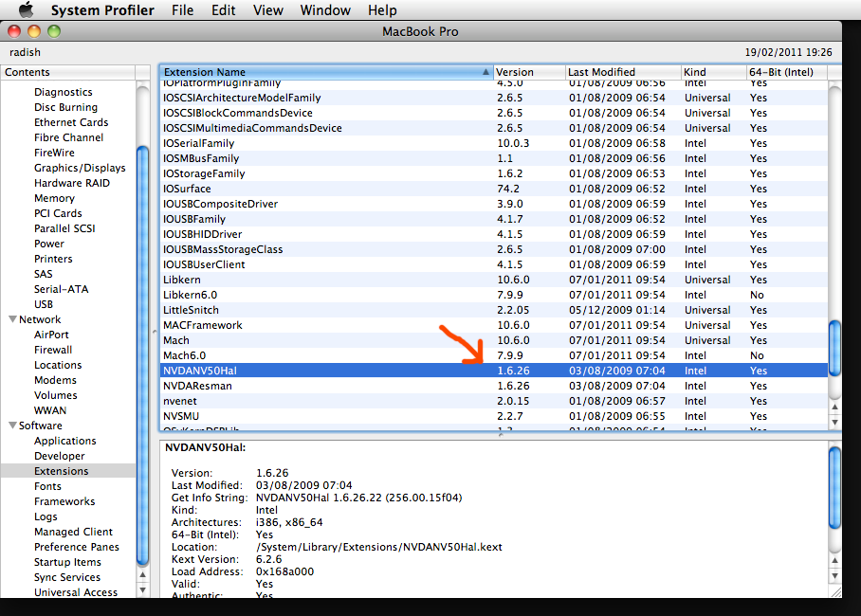Screen dimensions: 861x616
Task: Sort by the 64-Bit (Intel) column header
Action: coord(786,72)
